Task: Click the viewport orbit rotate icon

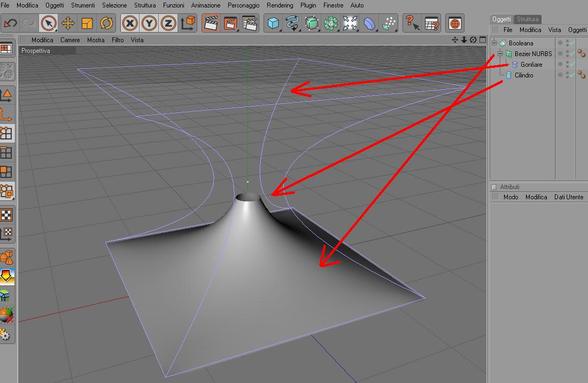Action: click(x=473, y=40)
